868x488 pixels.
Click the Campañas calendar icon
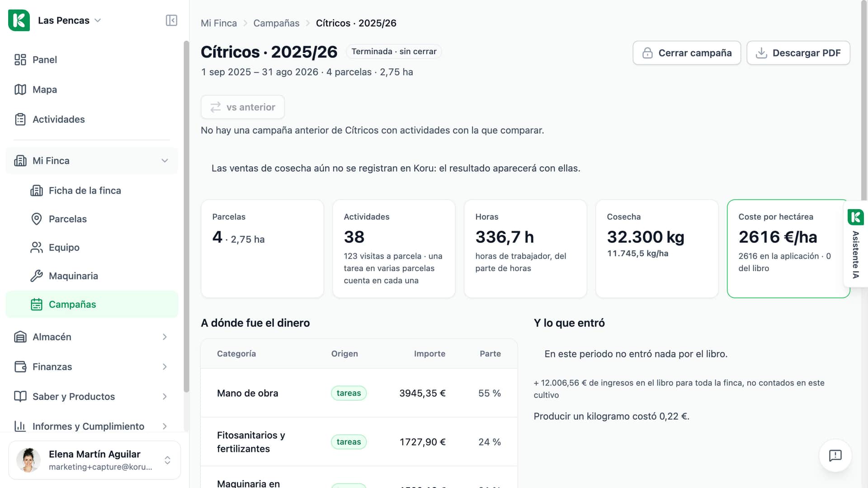coord(37,305)
